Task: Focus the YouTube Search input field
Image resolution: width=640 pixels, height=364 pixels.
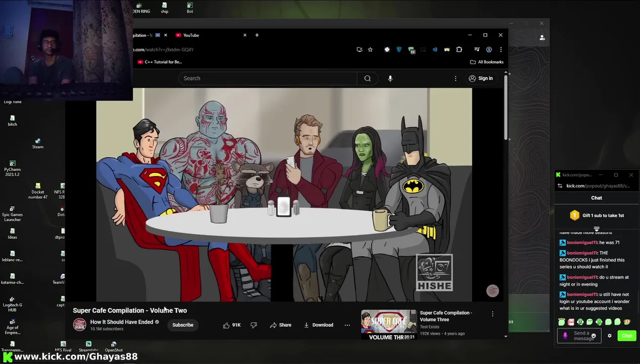Action: (268, 78)
